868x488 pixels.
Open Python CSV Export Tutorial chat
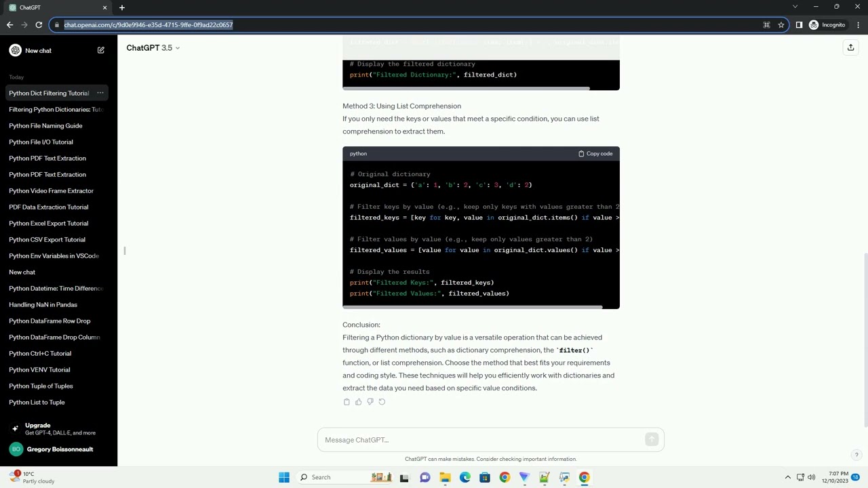click(57, 239)
